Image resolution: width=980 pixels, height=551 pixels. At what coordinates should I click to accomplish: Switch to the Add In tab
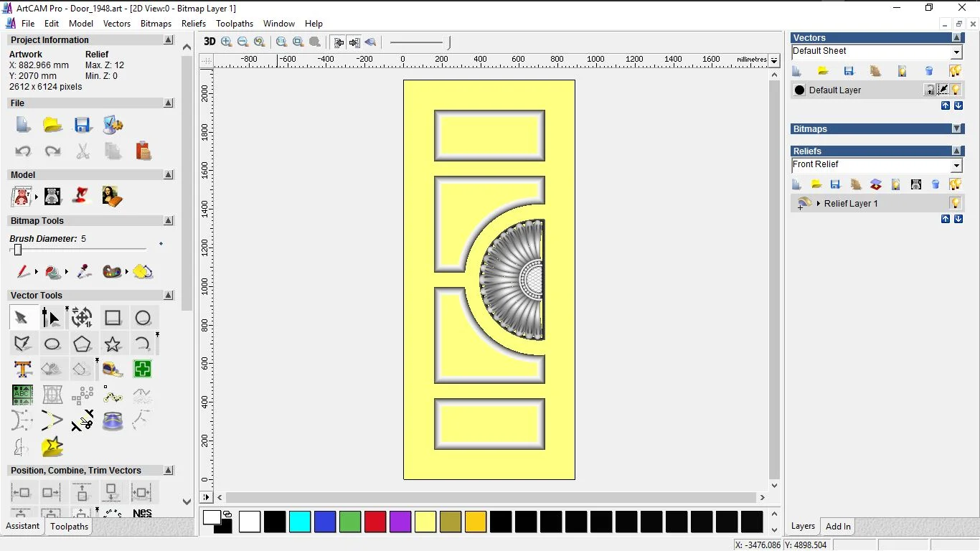coord(838,527)
